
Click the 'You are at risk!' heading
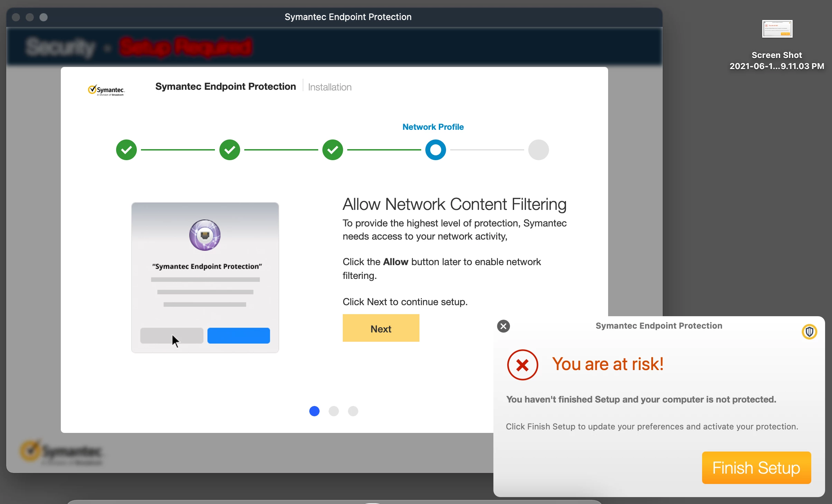pos(608,364)
